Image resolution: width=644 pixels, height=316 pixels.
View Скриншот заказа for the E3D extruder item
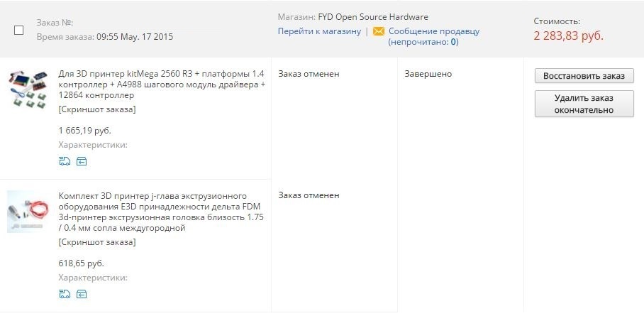coord(96,242)
